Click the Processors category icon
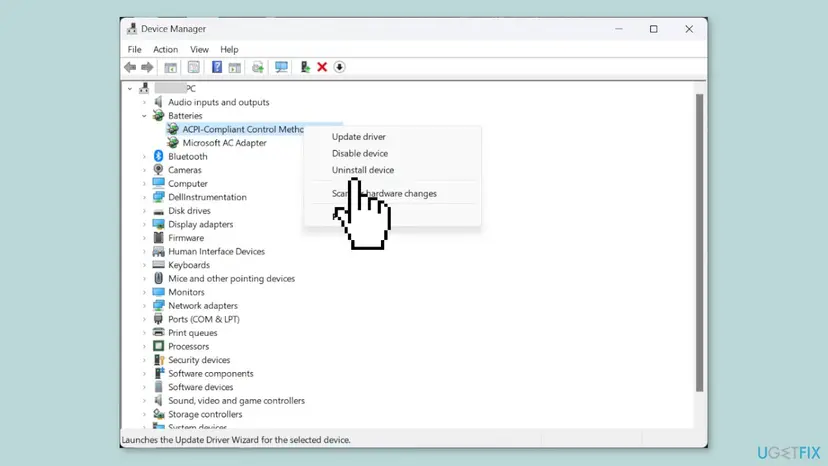 pyautogui.click(x=158, y=346)
